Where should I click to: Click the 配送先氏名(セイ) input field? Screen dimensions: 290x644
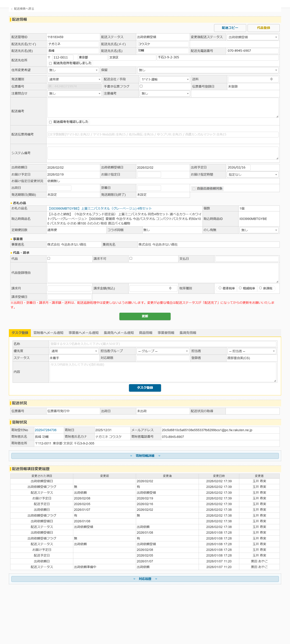[x=73, y=44]
